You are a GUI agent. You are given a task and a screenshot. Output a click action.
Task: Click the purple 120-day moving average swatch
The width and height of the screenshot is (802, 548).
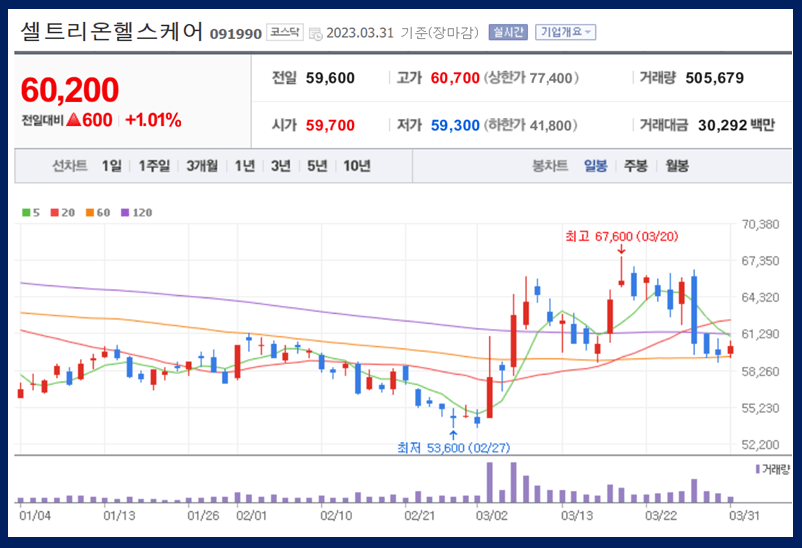tap(125, 212)
